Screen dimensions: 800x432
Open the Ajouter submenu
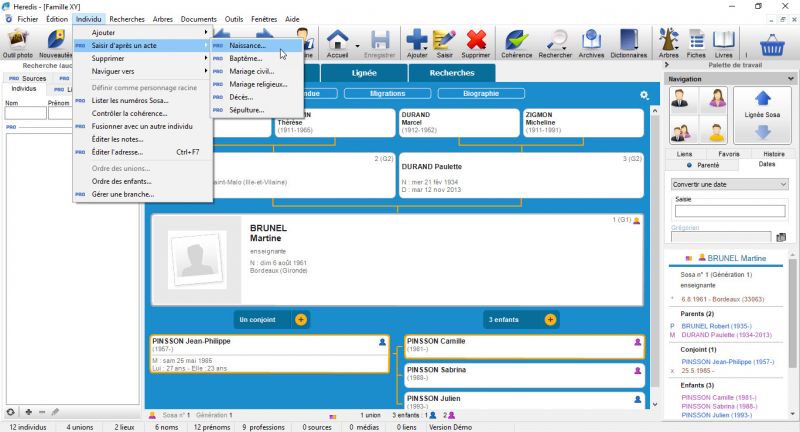pyautogui.click(x=143, y=32)
